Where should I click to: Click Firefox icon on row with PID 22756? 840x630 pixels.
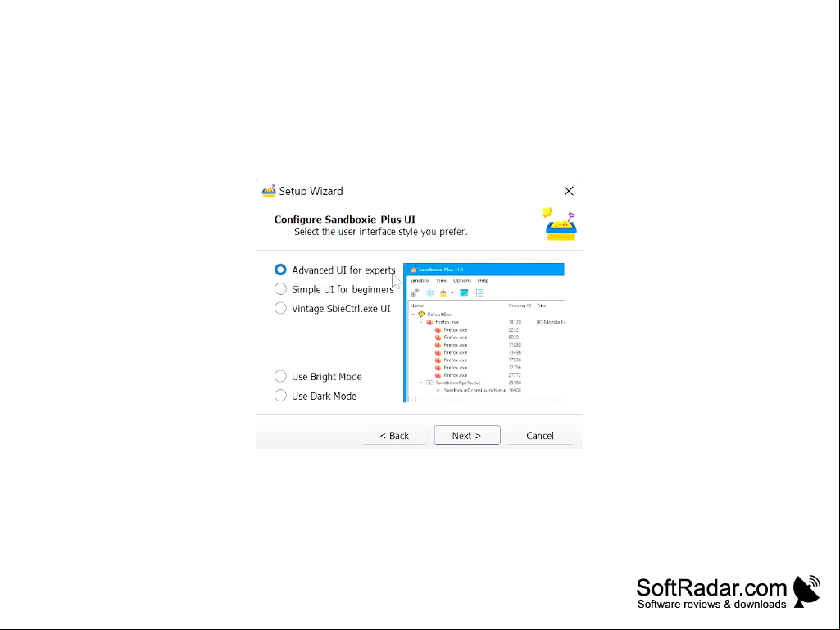pos(438,368)
